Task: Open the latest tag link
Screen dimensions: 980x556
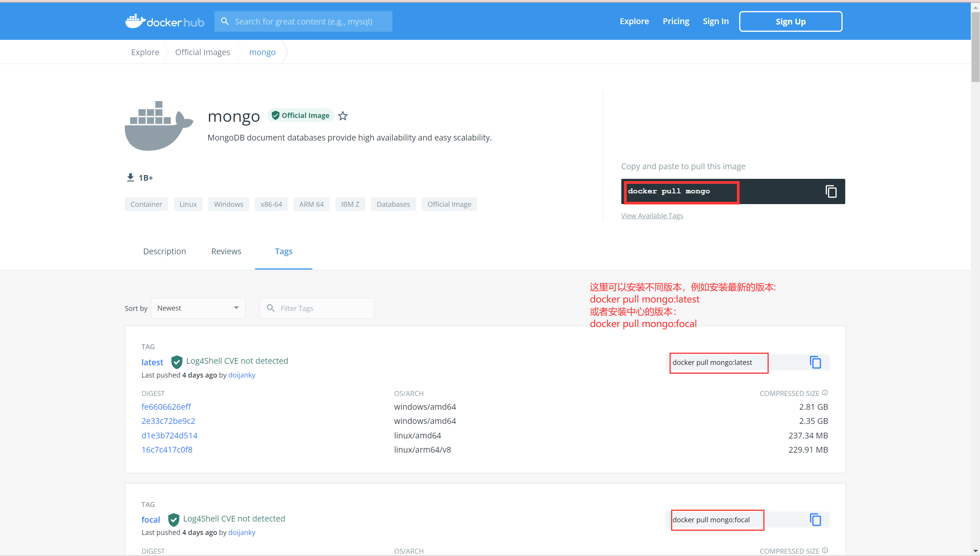Action: click(x=152, y=362)
